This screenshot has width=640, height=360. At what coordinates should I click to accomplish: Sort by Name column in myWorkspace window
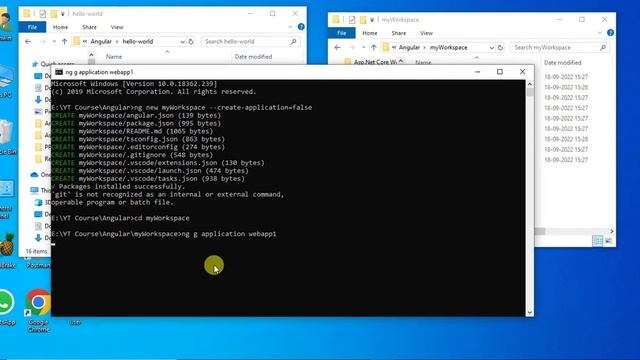click(423, 62)
